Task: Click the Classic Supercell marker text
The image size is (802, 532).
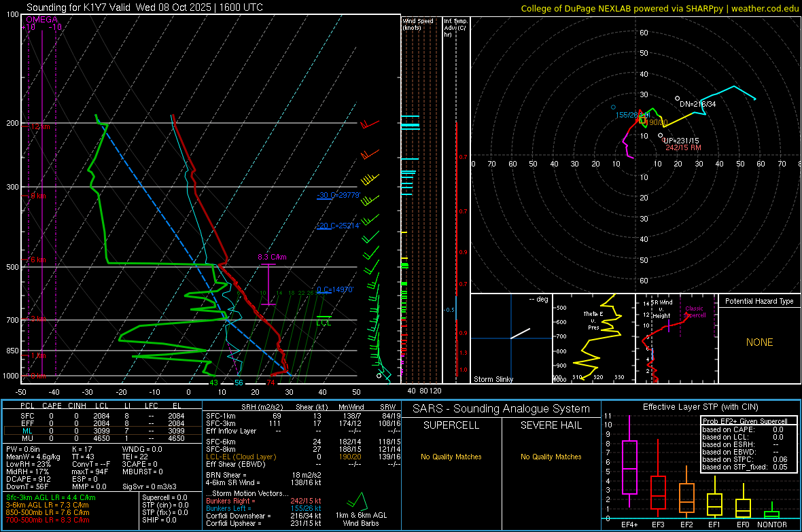Action: pyautogui.click(x=695, y=312)
